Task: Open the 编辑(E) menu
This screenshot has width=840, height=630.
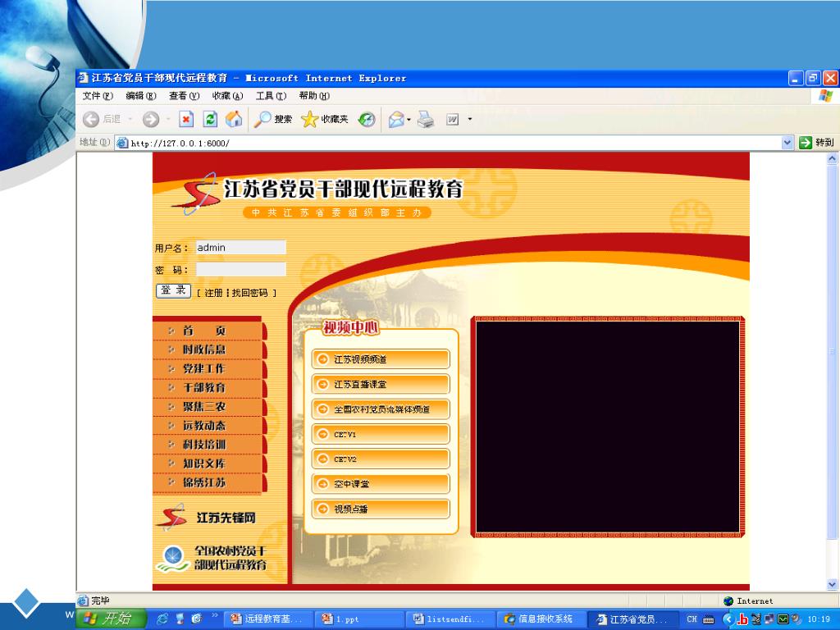Action: pyautogui.click(x=141, y=96)
